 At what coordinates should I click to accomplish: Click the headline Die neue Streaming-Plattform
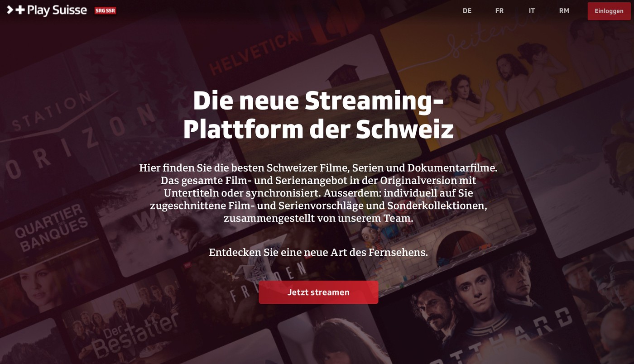[x=318, y=115]
